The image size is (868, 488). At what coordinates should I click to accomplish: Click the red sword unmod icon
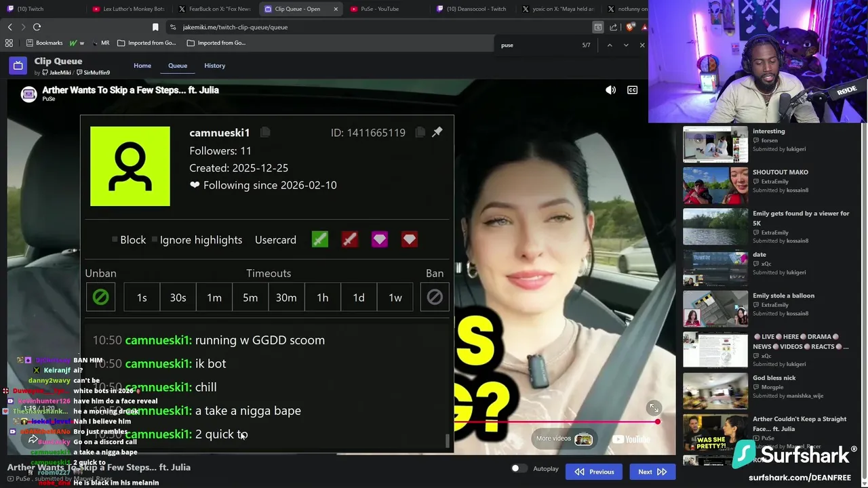pyautogui.click(x=350, y=239)
